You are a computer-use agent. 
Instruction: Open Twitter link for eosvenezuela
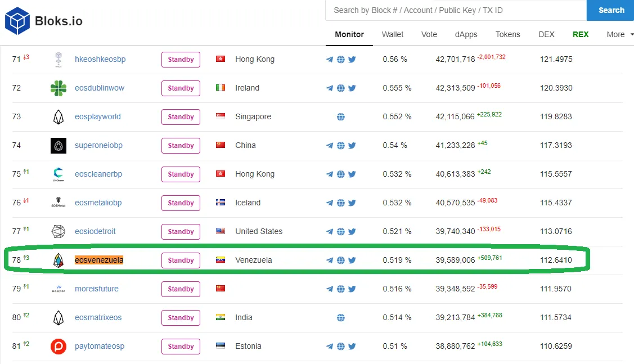(352, 260)
